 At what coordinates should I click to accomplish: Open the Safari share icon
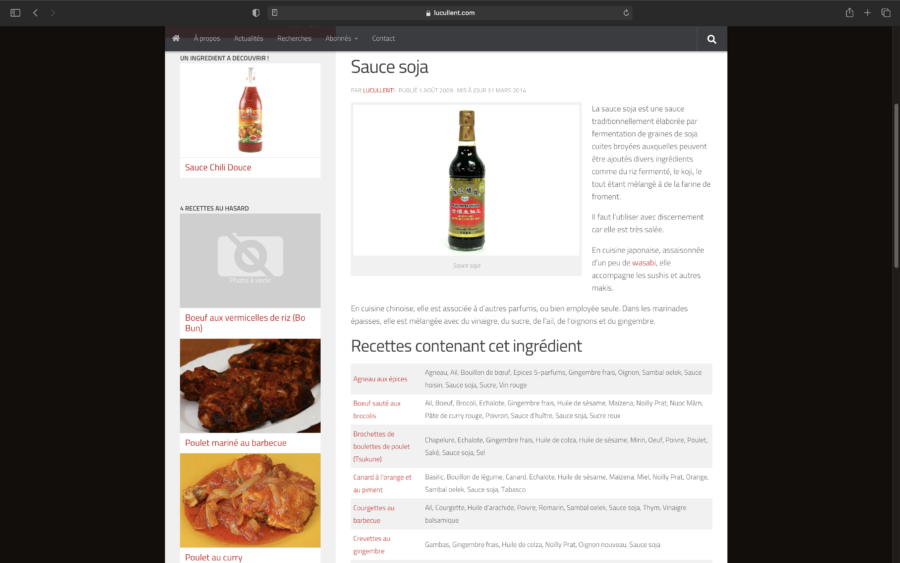[x=849, y=13]
